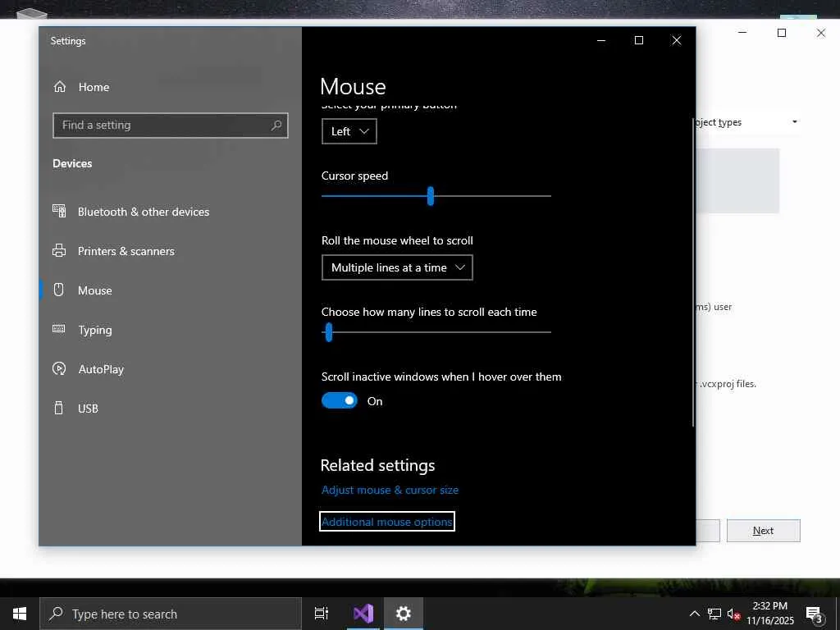The image size is (840, 630).
Task: Click the muted volume tray icon
Action: pos(733,614)
